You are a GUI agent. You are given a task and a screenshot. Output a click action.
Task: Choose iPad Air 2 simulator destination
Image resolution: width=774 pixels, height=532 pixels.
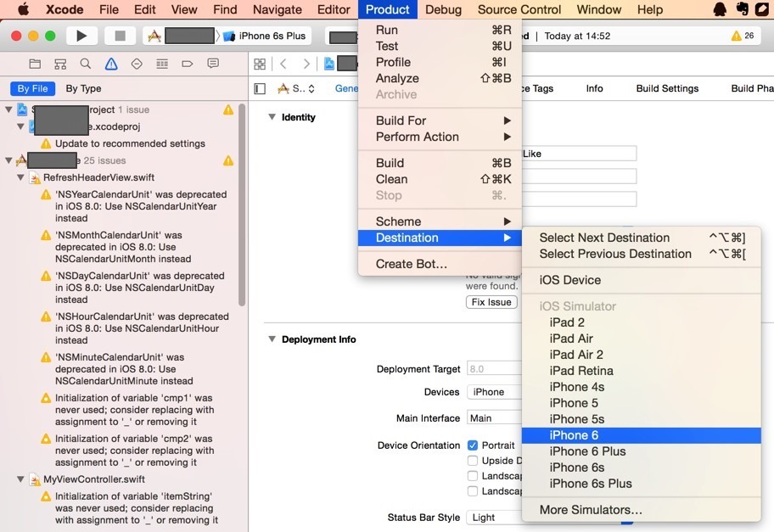click(642, 355)
